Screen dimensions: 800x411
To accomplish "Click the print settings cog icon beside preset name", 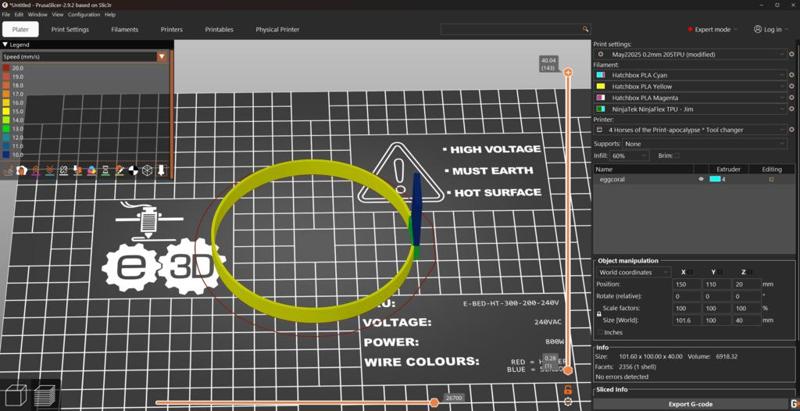I will click(601, 54).
